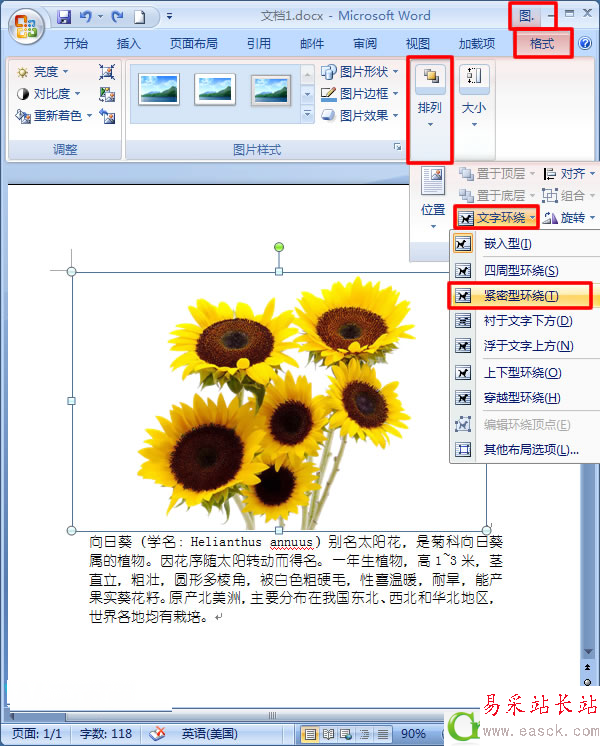Open the 组合 group dropdown
The width and height of the screenshot is (600, 746).
point(570,196)
